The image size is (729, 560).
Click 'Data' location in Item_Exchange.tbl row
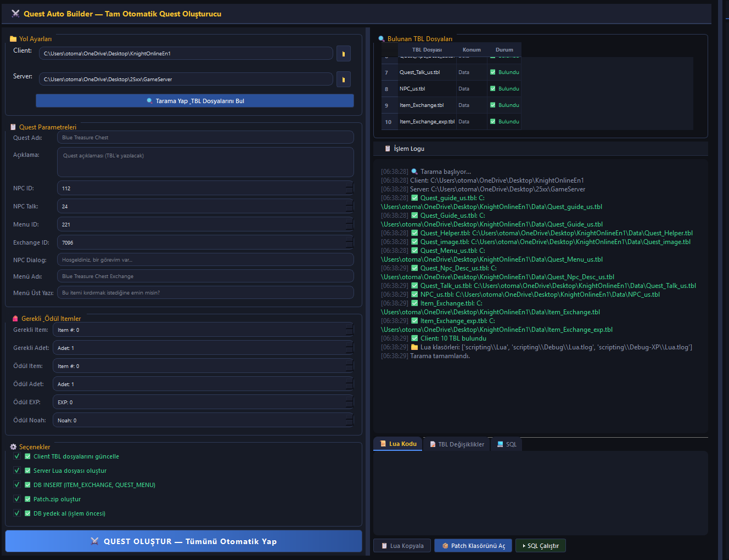[x=472, y=105]
